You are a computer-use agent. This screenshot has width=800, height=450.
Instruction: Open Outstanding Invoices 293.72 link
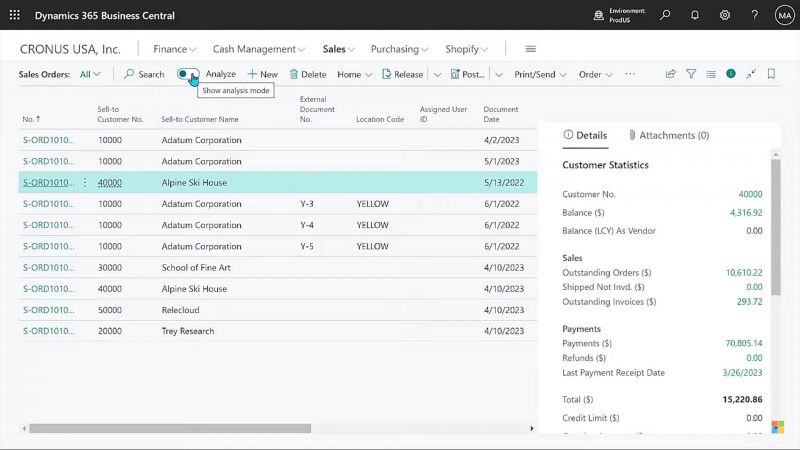pos(749,302)
